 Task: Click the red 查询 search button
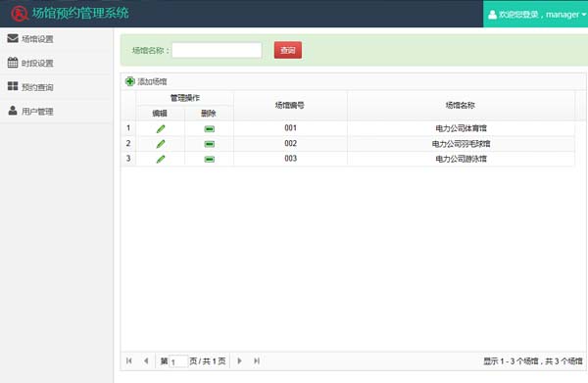(x=288, y=50)
